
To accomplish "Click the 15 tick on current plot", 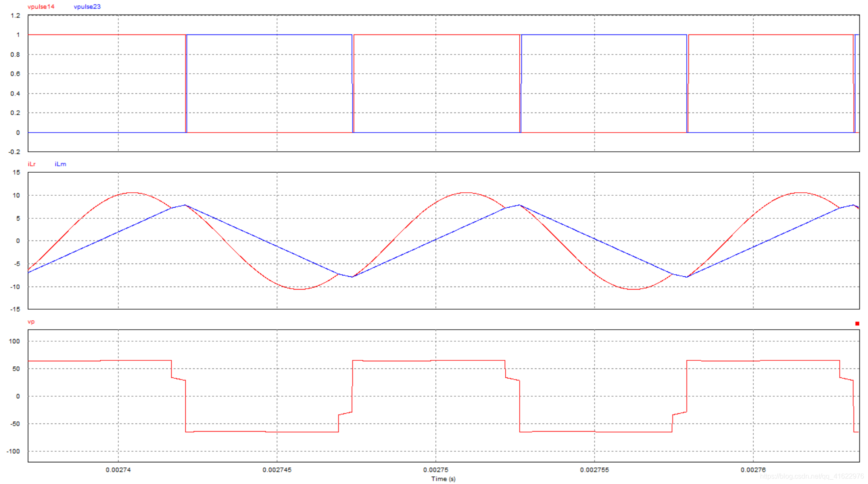I will (16, 173).
